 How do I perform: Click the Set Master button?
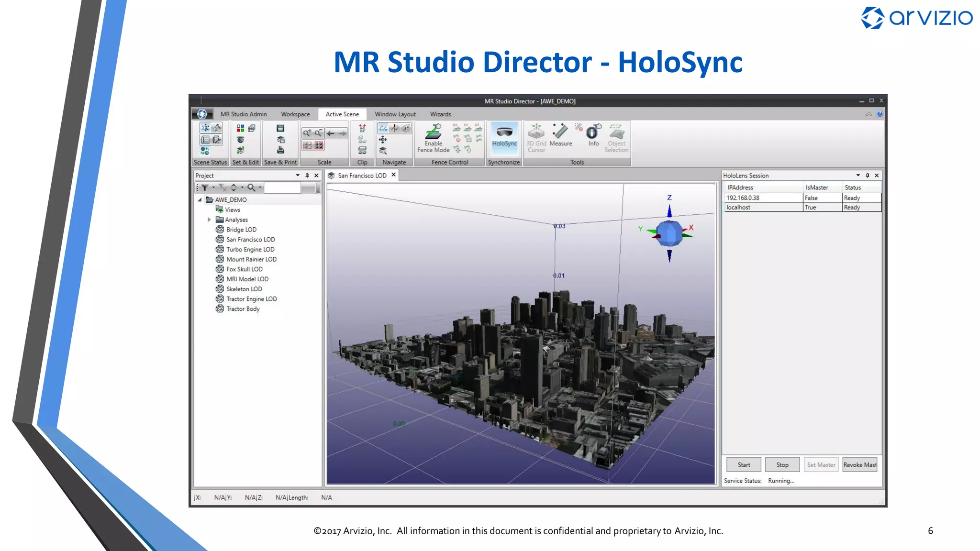(821, 465)
